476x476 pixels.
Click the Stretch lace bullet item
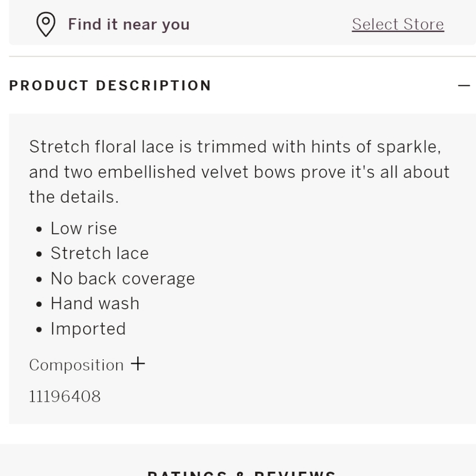coord(99,253)
